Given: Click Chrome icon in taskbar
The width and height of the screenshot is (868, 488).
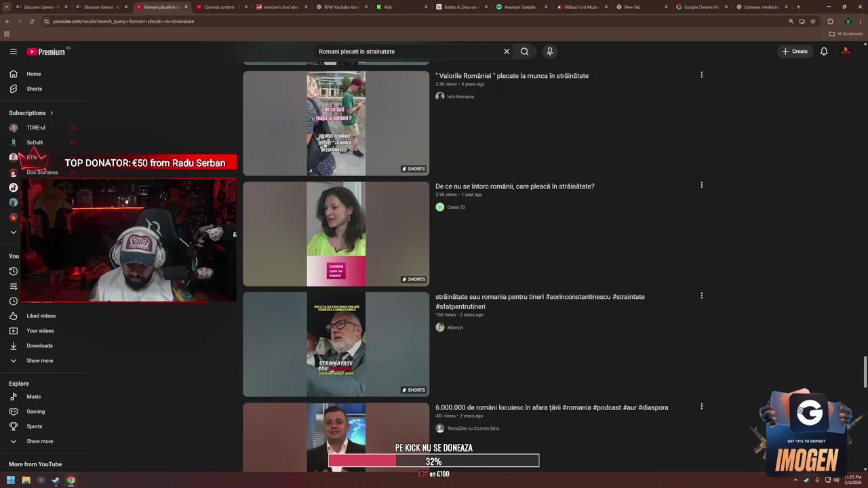Looking at the screenshot, I should [71, 481].
